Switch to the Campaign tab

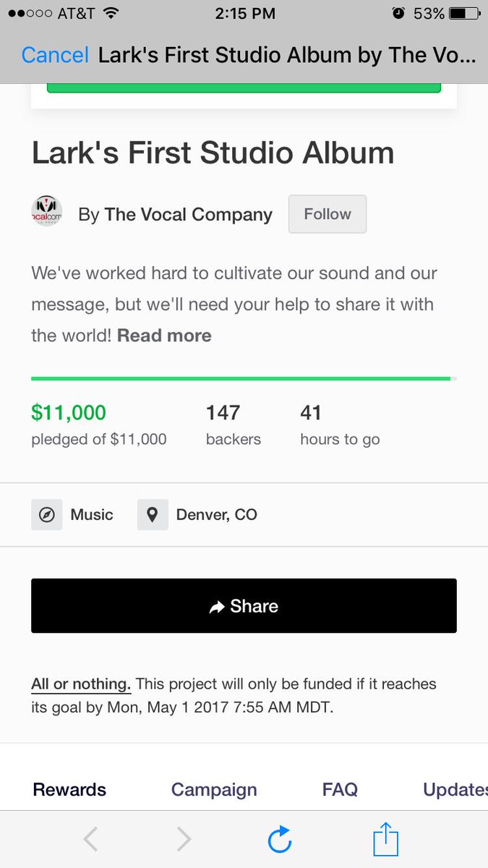pos(214,790)
